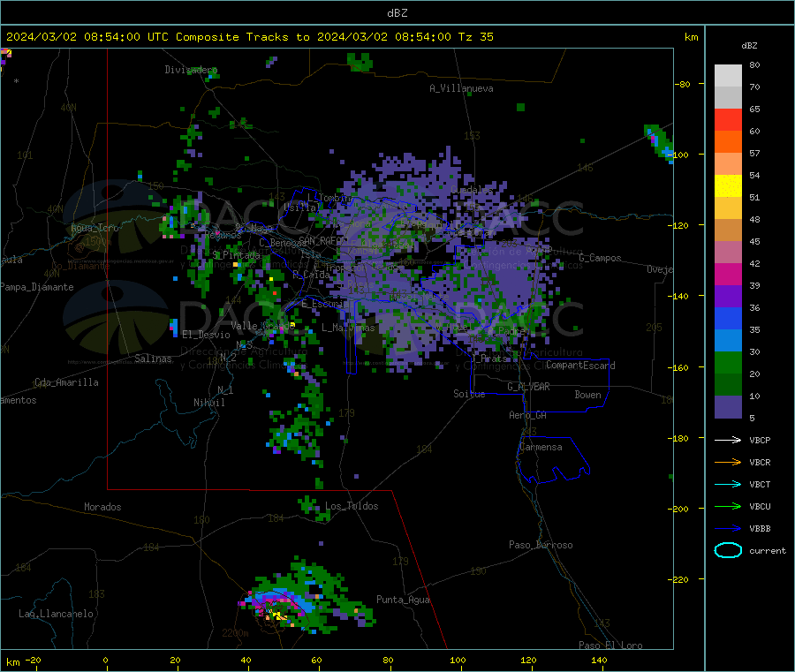Click the cyan VBCT arrow legend icon
795x672 pixels.
point(728,484)
